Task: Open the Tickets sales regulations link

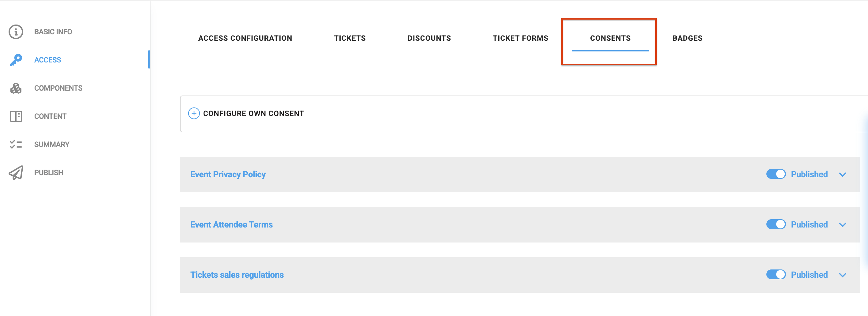Action: (237, 275)
